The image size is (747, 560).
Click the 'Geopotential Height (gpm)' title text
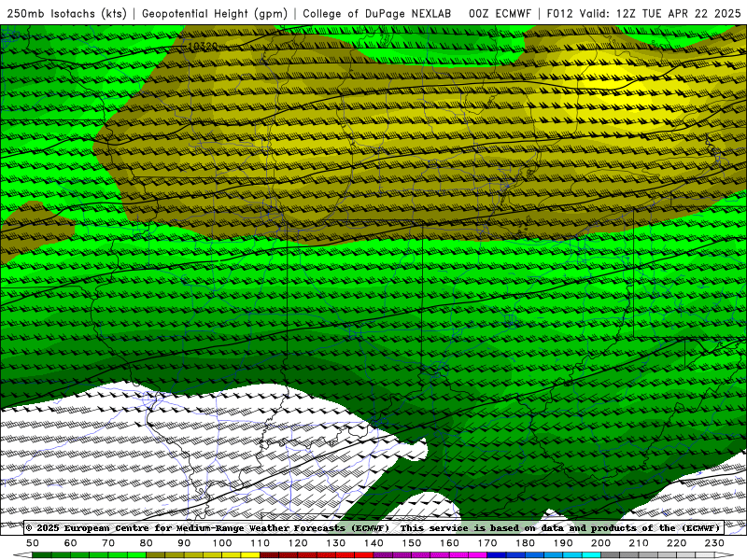[215, 13]
